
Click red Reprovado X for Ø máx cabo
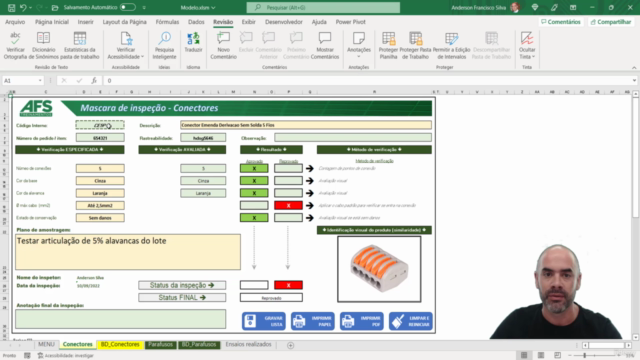coord(288,205)
